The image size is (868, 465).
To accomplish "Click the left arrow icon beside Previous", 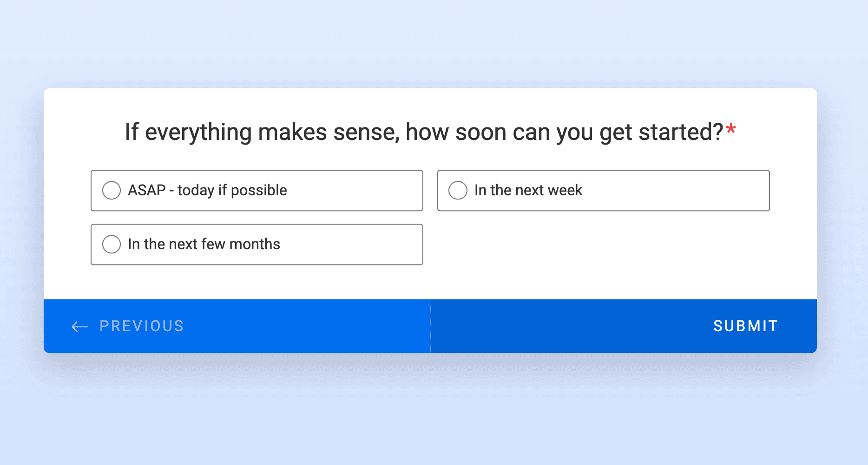I will tap(79, 326).
